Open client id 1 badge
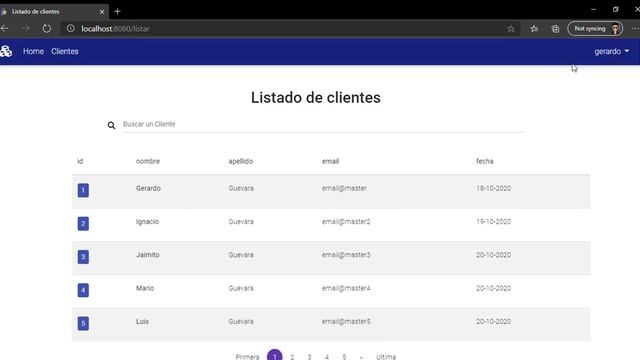The height and width of the screenshot is (360, 640). 83,190
